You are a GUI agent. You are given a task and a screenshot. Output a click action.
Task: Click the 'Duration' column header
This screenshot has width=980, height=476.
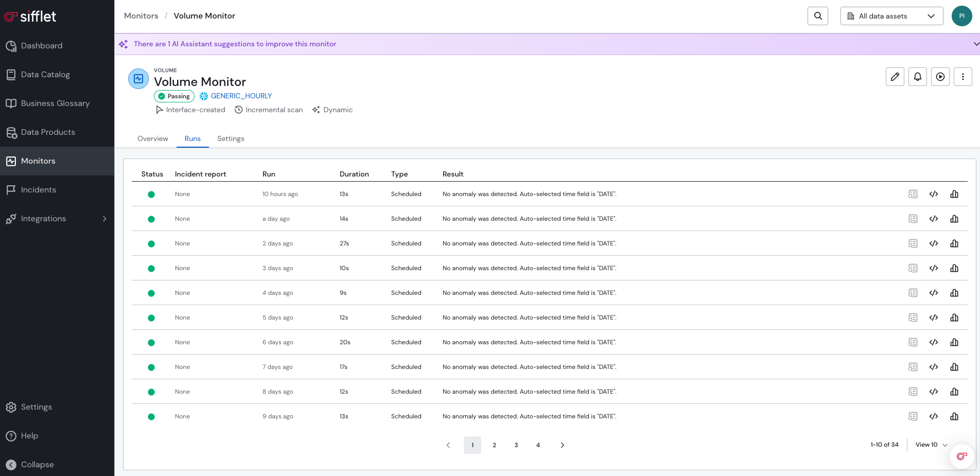point(354,174)
